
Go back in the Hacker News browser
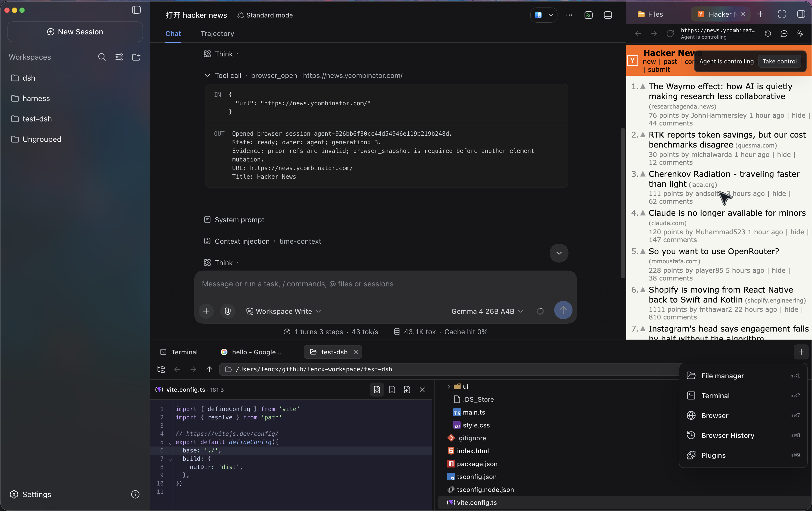tap(638, 33)
